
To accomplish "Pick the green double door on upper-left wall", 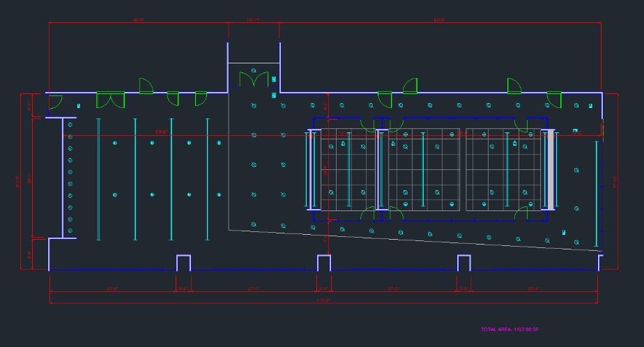I will click(x=111, y=100).
